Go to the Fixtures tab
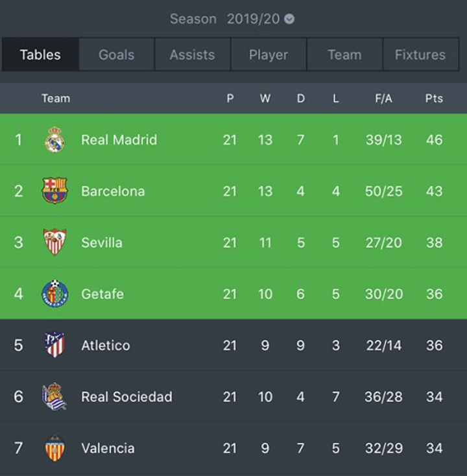467x476 pixels. coord(420,54)
